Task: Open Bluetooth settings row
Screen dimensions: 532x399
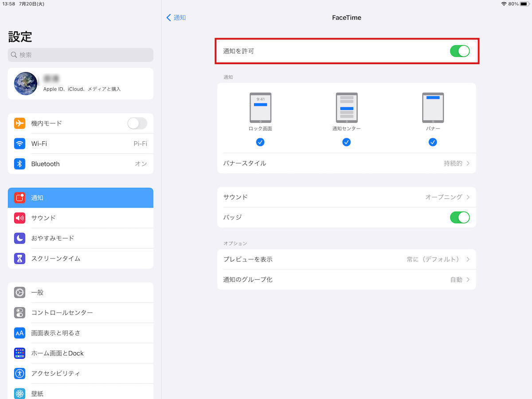Action: coord(81,164)
